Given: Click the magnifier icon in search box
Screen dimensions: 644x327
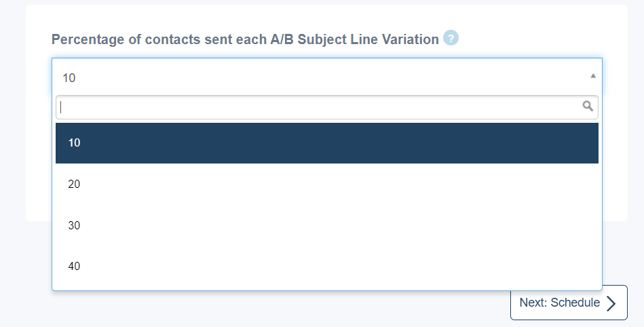Looking at the screenshot, I should pyautogui.click(x=588, y=107).
